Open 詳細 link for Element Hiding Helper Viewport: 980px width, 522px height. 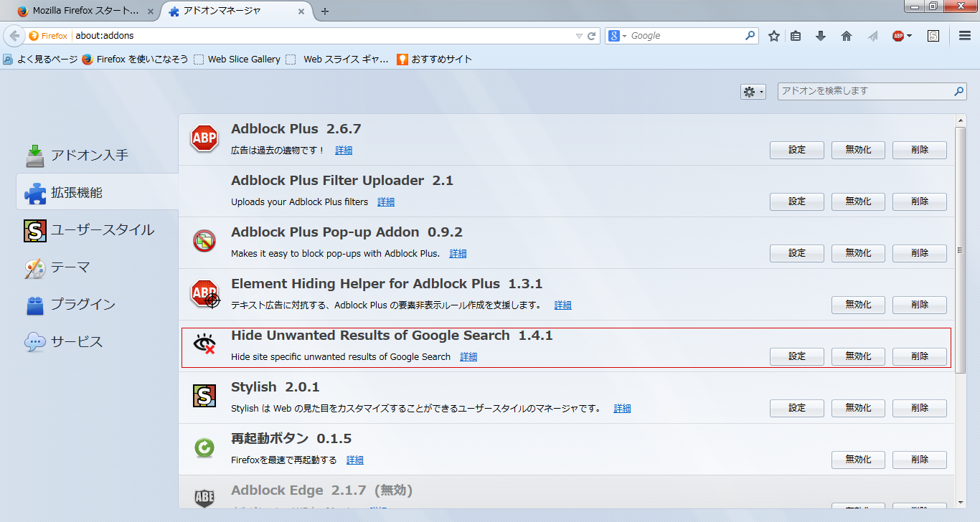point(563,305)
